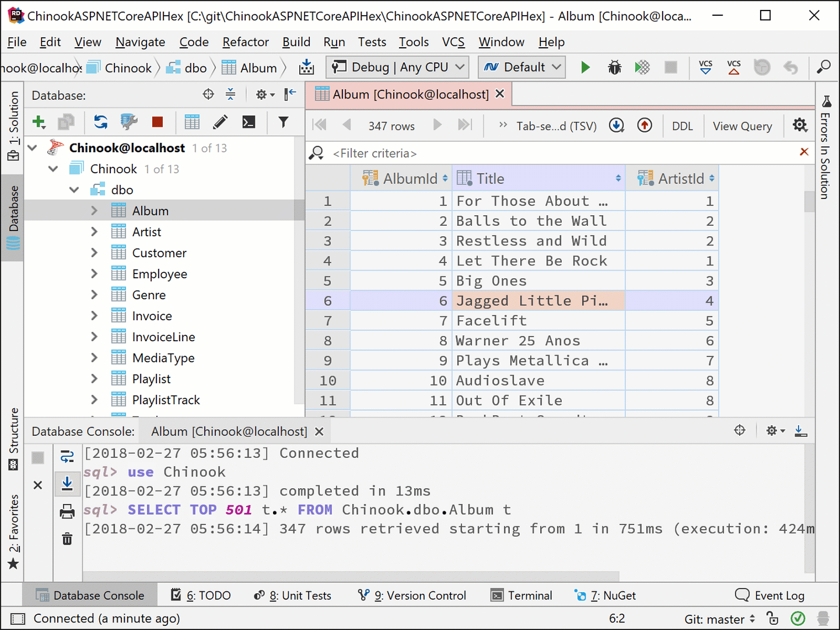The height and width of the screenshot is (630, 840).
Task: Click the filter funnel icon in Database panel
Action: pos(283,122)
